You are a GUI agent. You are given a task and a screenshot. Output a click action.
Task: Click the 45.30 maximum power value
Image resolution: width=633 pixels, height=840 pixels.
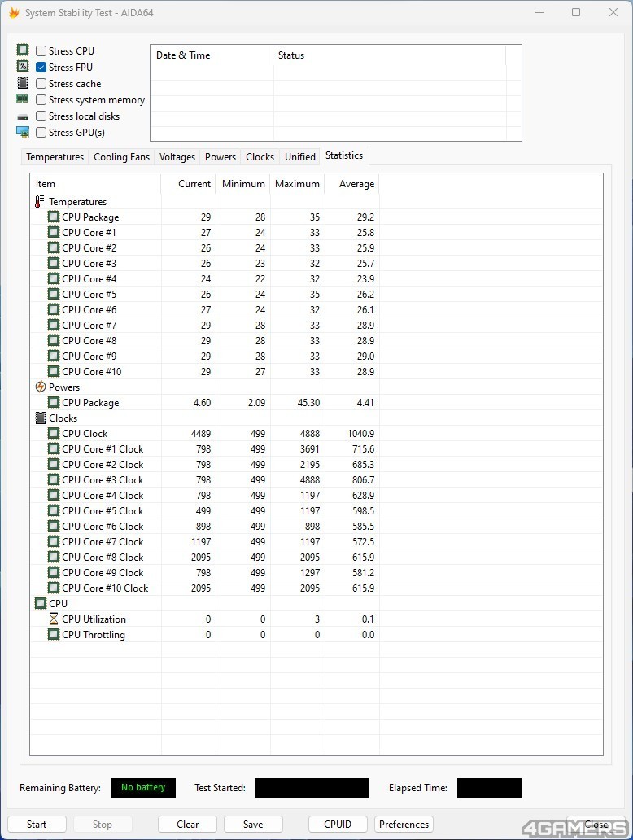308,402
